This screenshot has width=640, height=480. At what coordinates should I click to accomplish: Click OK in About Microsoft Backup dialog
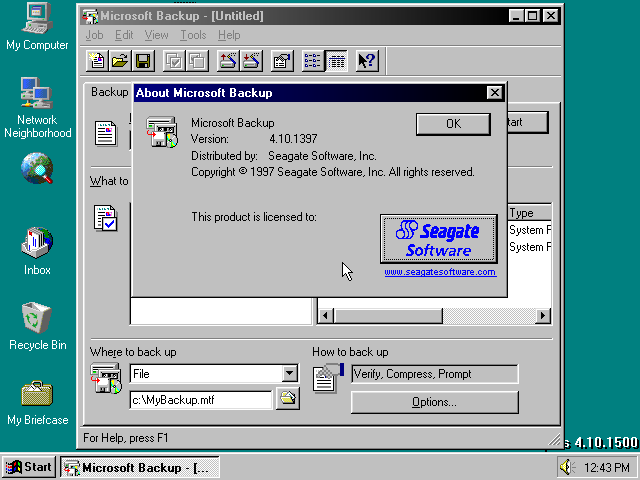[x=453, y=124]
